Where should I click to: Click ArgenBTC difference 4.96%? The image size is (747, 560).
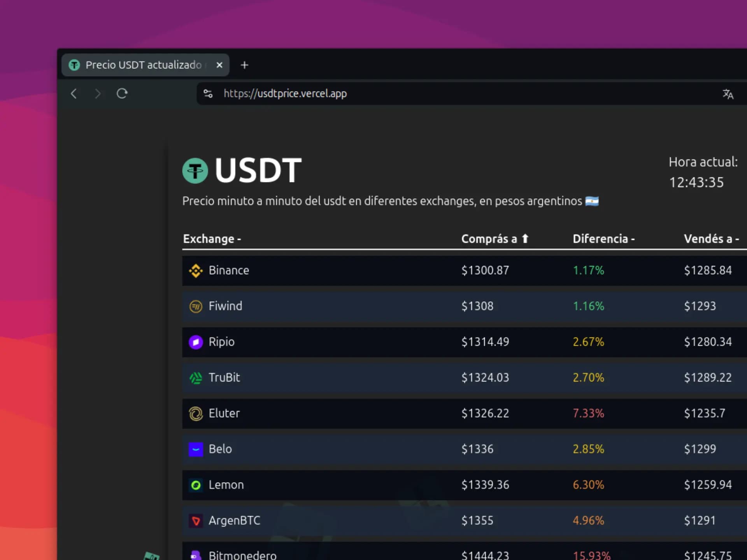coord(588,521)
